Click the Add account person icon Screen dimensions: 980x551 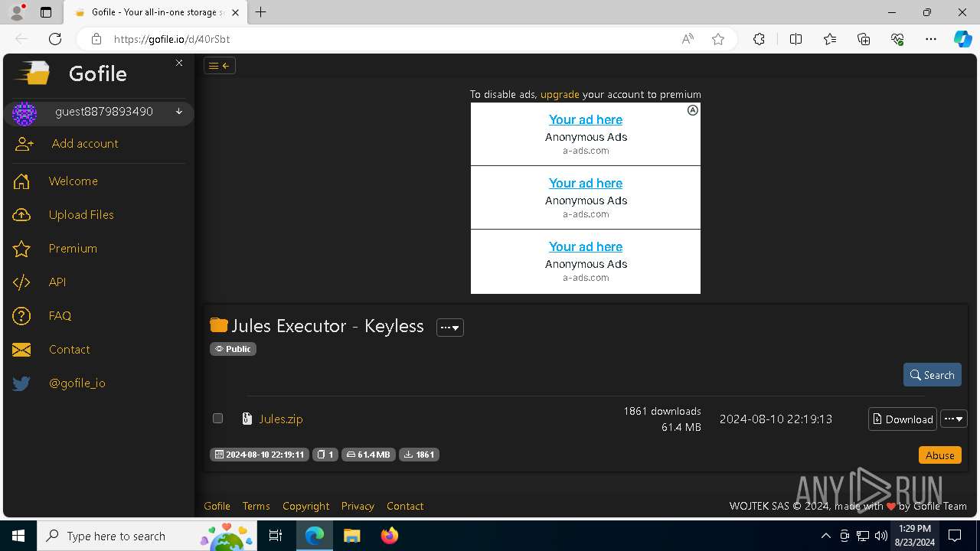(x=24, y=144)
